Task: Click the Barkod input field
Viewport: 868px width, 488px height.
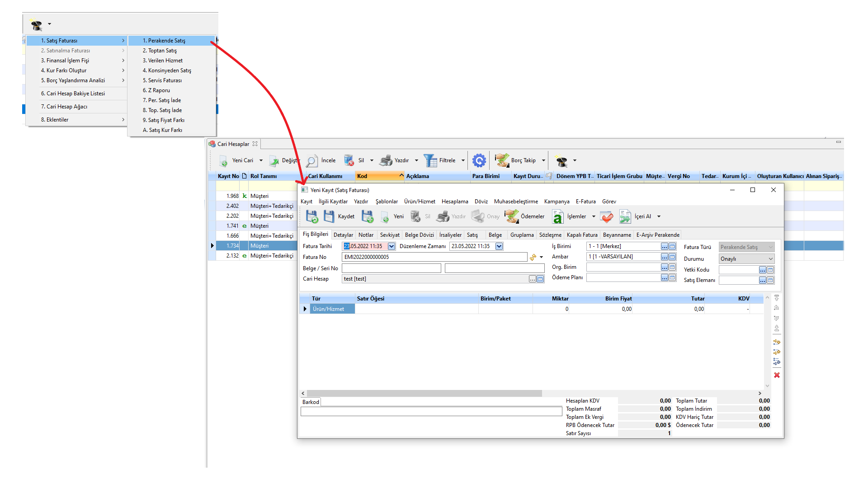Action: [431, 412]
